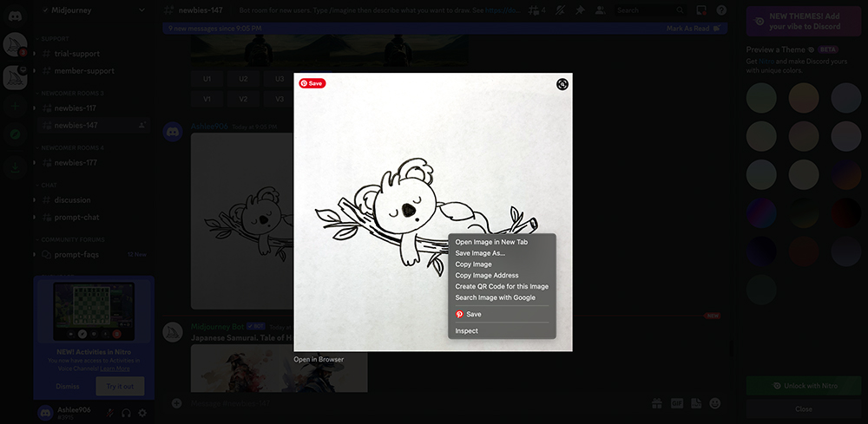Screen dimensions: 868x424
Task: Click the emoji picker smiley icon
Action: [x=715, y=403]
